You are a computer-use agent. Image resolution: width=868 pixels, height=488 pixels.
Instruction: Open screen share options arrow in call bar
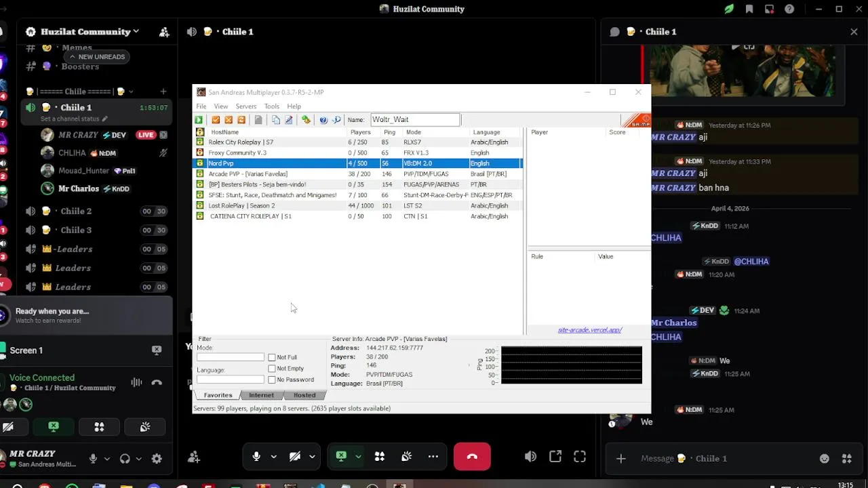click(358, 457)
